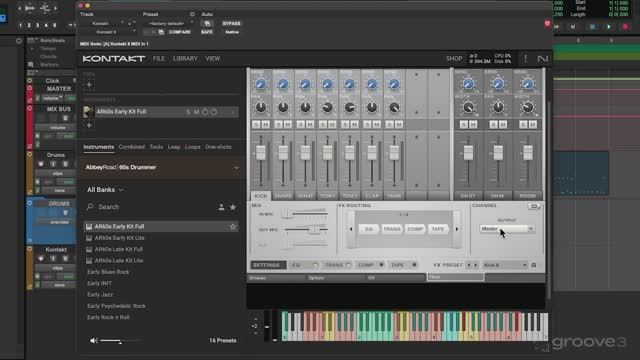640x360 pixels.
Task: Adjust the Snare channel pan knob
Action: click(283, 107)
